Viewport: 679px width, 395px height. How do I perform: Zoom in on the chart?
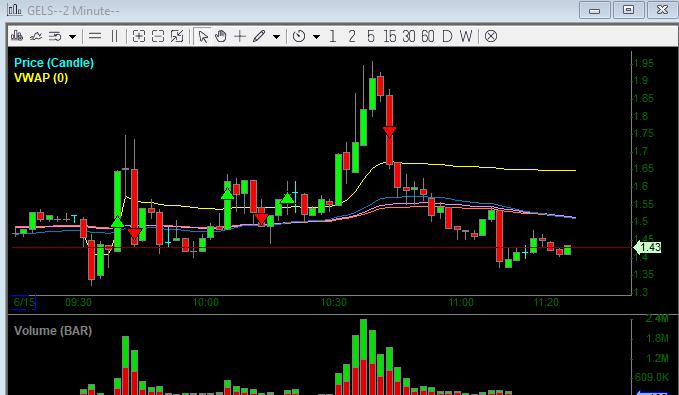coord(139,36)
